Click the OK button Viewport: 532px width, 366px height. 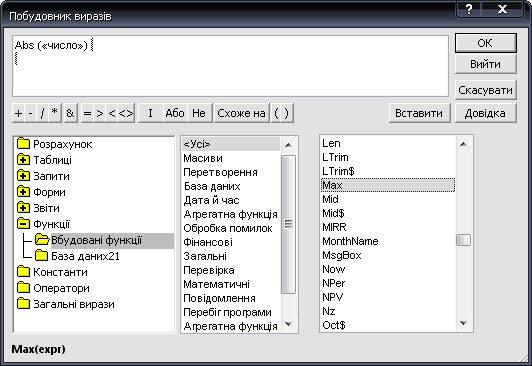tap(485, 43)
